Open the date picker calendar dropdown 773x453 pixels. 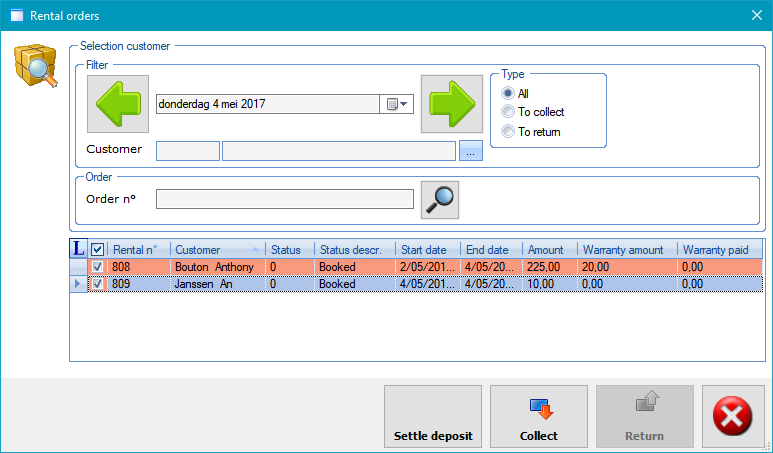point(398,104)
